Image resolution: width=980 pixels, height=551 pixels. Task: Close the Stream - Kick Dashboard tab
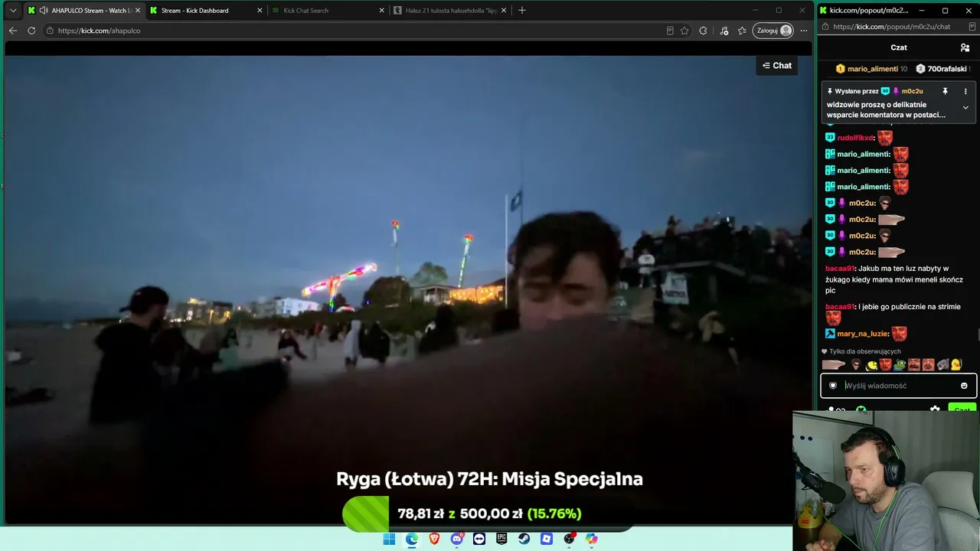260,11
